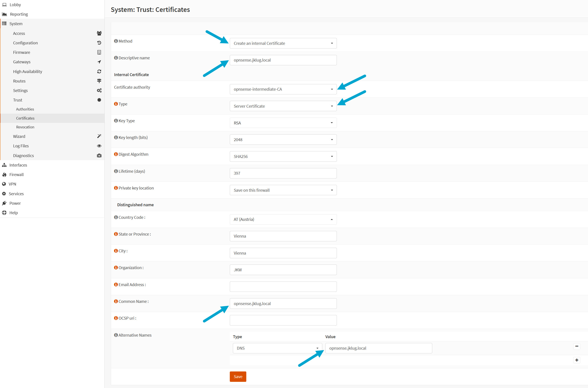Click the Diagnostics medkit icon
Screen dimensions: 588x388
pyautogui.click(x=99, y=155)
